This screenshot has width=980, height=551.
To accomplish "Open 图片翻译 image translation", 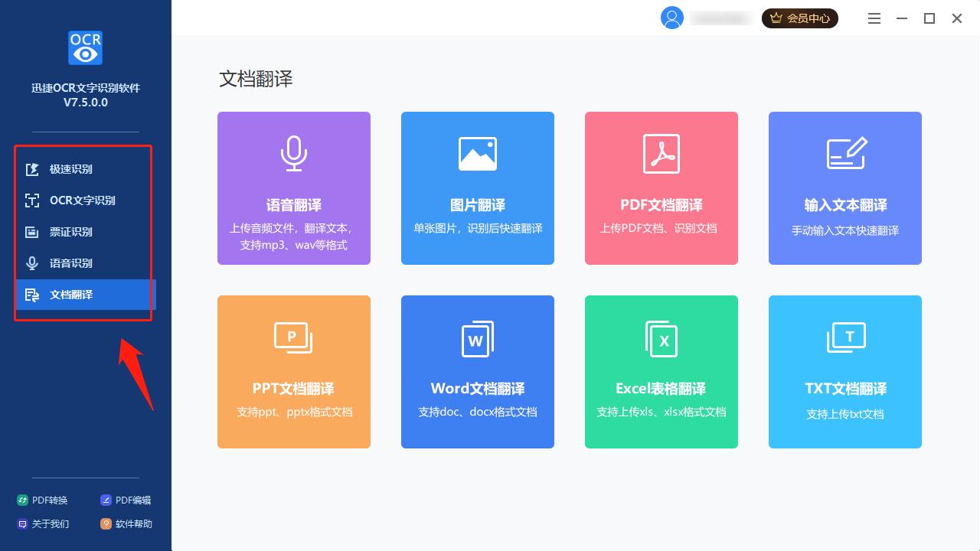I will click(x=477, y=188).
